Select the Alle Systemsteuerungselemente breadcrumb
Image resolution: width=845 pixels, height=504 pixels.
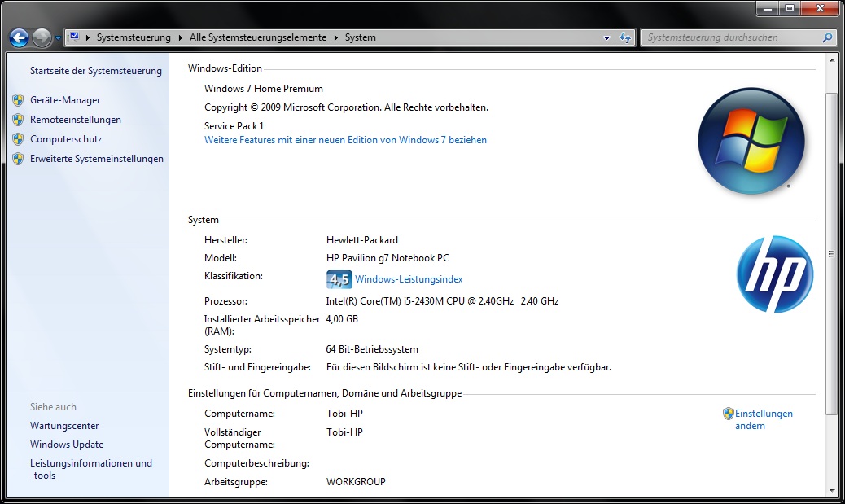click(257, 37)
